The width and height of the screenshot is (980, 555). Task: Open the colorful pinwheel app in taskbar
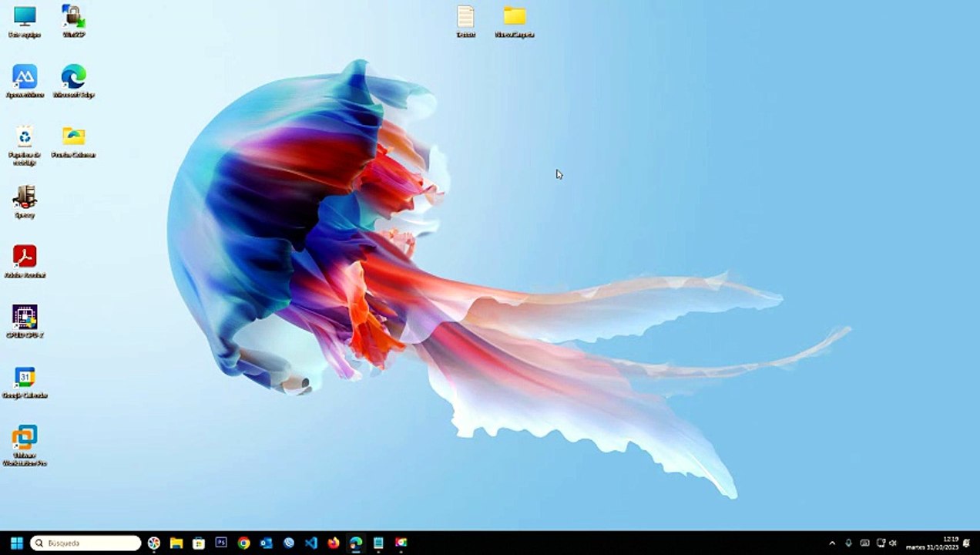[x=154, y=543]
